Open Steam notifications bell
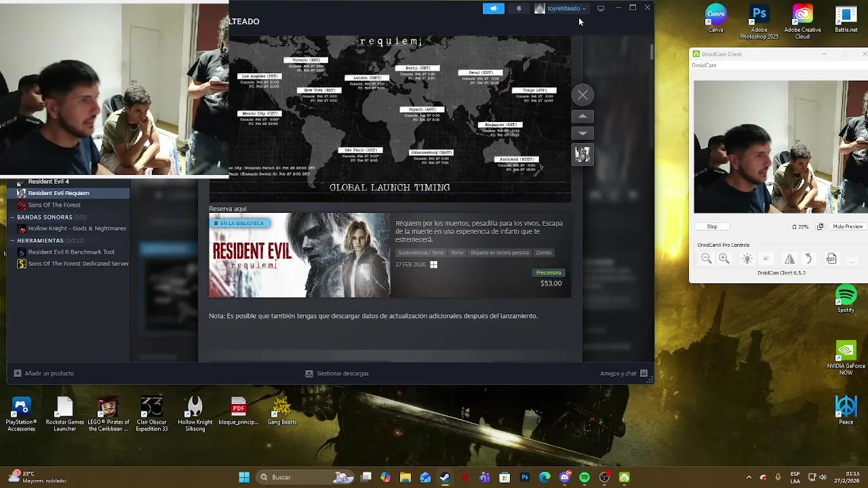The width and height of the screenshot is (868, 488). tap(519, 9)
